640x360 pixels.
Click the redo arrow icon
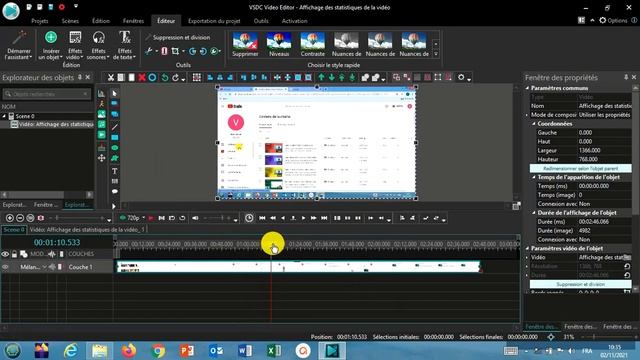point(176,77)
